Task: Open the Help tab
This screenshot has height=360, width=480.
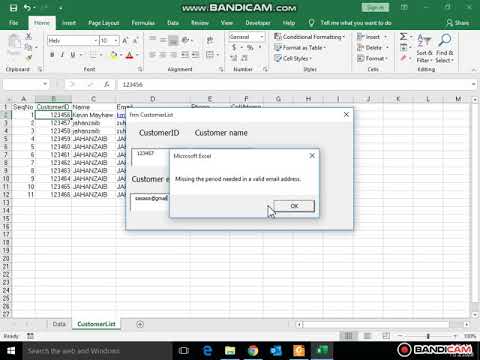Action: (x=289, y=23)
